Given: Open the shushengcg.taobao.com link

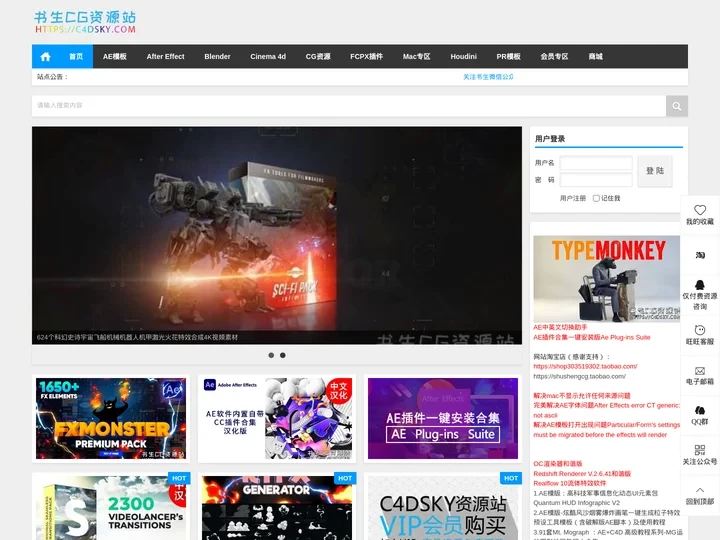Looking at the screenshot, I should click(579, 377).
